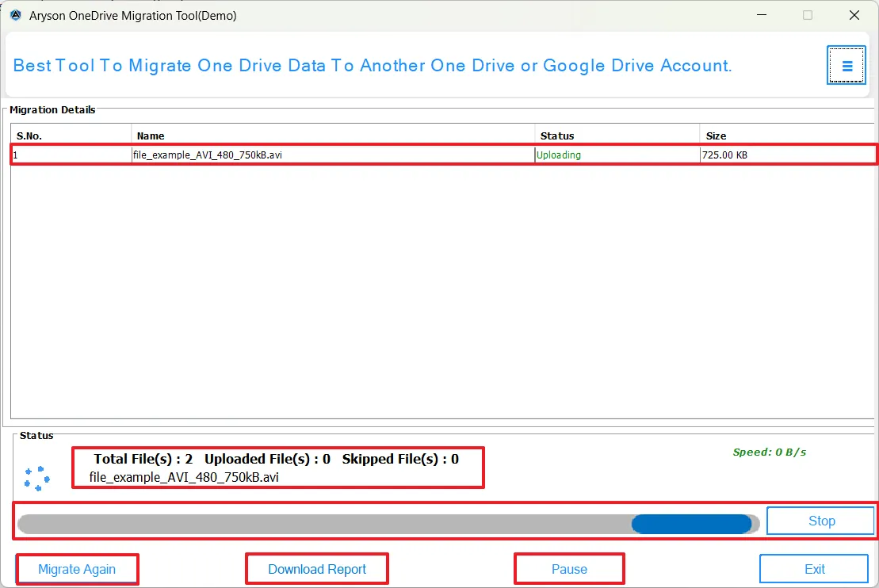879x588 pixels.
Task: Click the Name column header
Action: tap(151, 136)
